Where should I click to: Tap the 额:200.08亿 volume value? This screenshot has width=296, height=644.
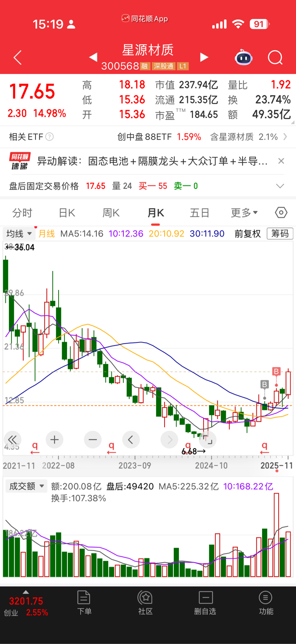76,486
